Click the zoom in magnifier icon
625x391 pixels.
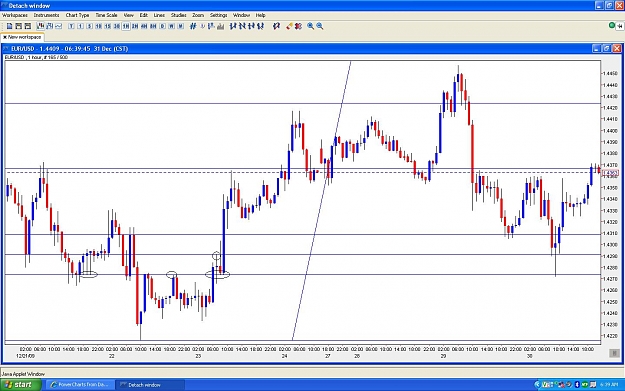311,26
